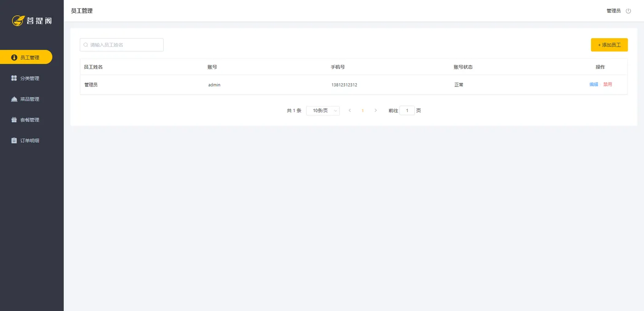Viewport: 644px width, 311px height.
Task: Click the search magnifier icon
Action: point(86,45)
